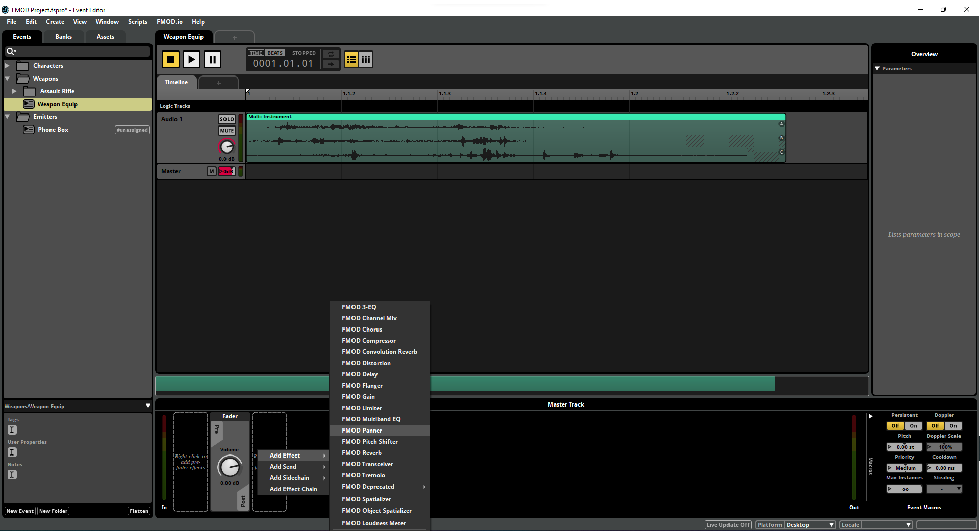Open the Stealing dropdown
980x531 pixels.
944,489
